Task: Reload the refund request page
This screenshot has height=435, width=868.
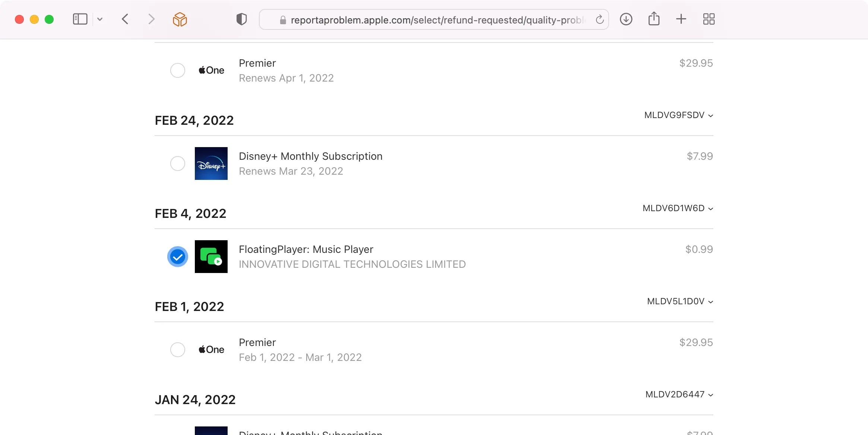Action: click(x=600, y=19)
